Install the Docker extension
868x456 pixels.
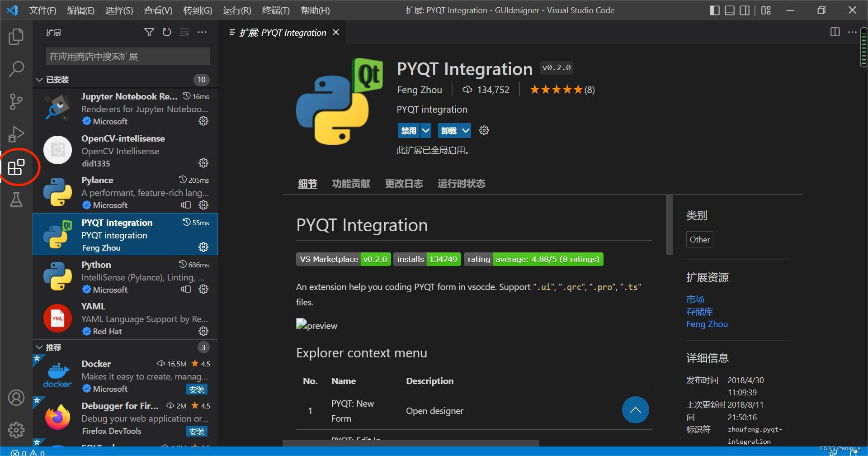click(x=196, y=389)
